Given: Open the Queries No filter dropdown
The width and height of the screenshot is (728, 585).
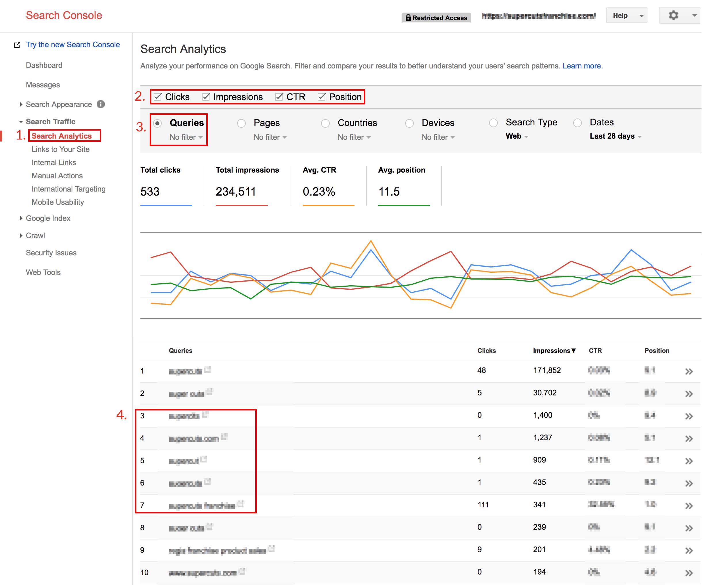Looking at the screenshot, I should 186,137.
